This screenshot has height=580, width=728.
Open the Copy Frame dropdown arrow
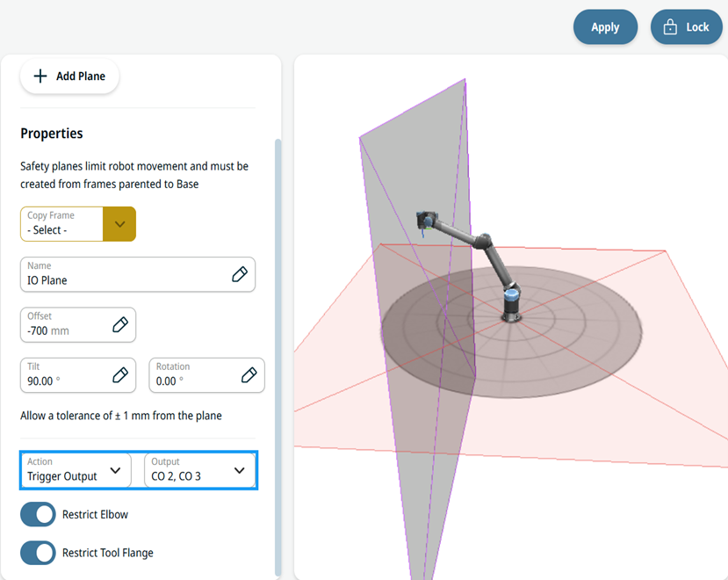(x=119, y=224)
